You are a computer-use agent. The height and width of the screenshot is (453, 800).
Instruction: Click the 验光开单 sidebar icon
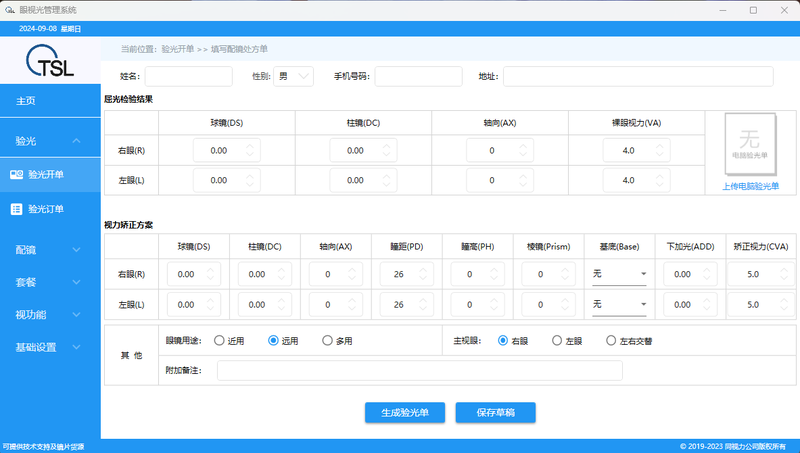tap(16, 174)
